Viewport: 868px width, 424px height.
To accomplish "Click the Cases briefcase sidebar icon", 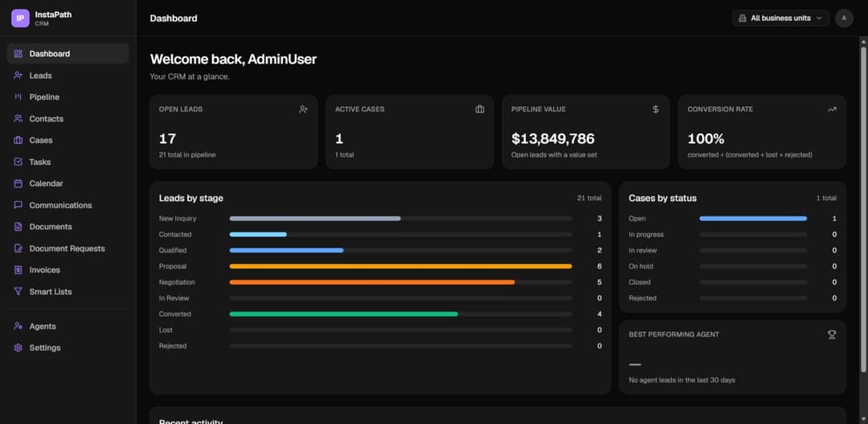I will coord(18,140).
